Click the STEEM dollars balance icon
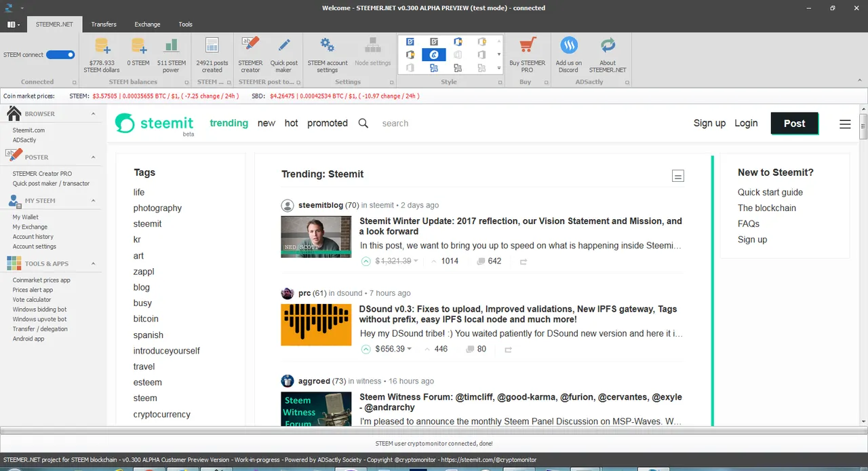 point(102,47)
